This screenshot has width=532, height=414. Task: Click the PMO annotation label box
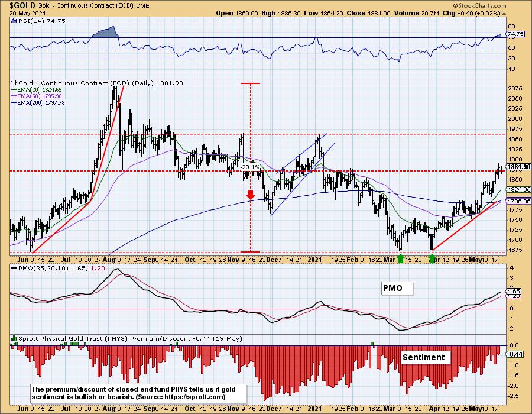click(x=397, y=288)
